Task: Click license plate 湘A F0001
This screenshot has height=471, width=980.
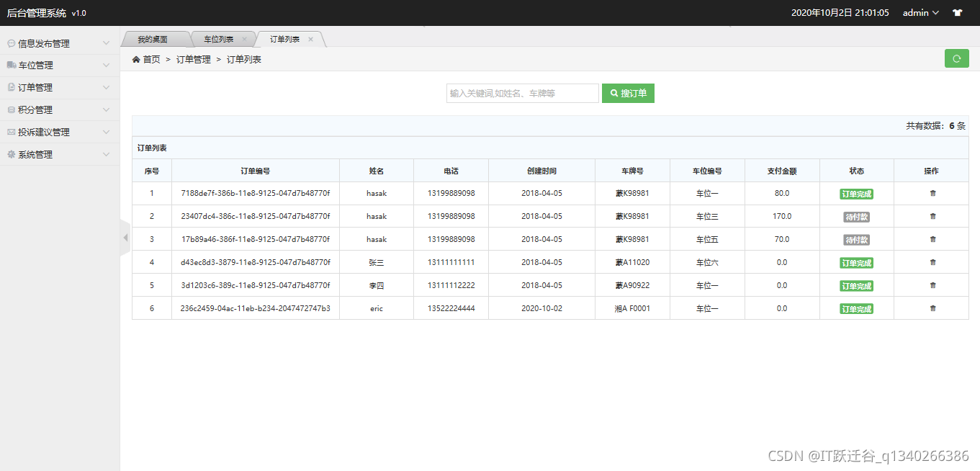Action: click(x=632, y=308)
